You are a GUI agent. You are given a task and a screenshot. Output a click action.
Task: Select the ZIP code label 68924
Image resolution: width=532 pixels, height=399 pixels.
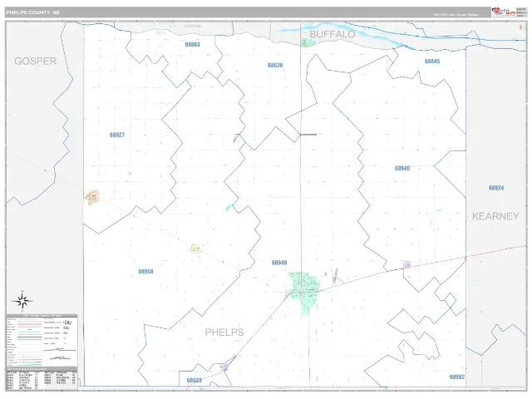(496, 188)
